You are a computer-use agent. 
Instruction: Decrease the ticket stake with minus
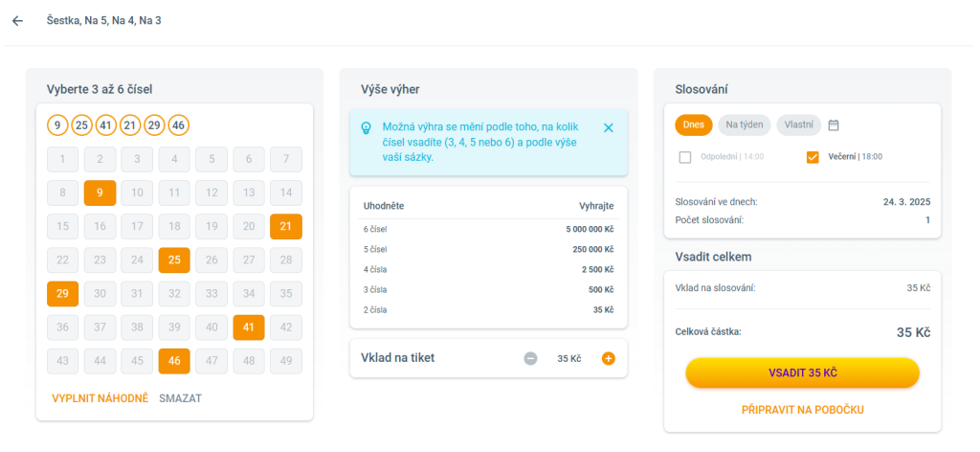[530, 358]
